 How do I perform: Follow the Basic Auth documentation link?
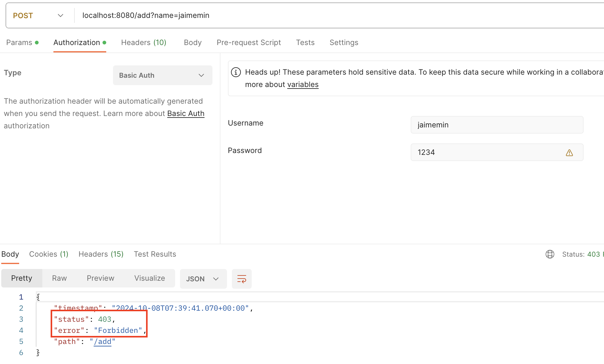pyautogui.click(x=186, y=114)
